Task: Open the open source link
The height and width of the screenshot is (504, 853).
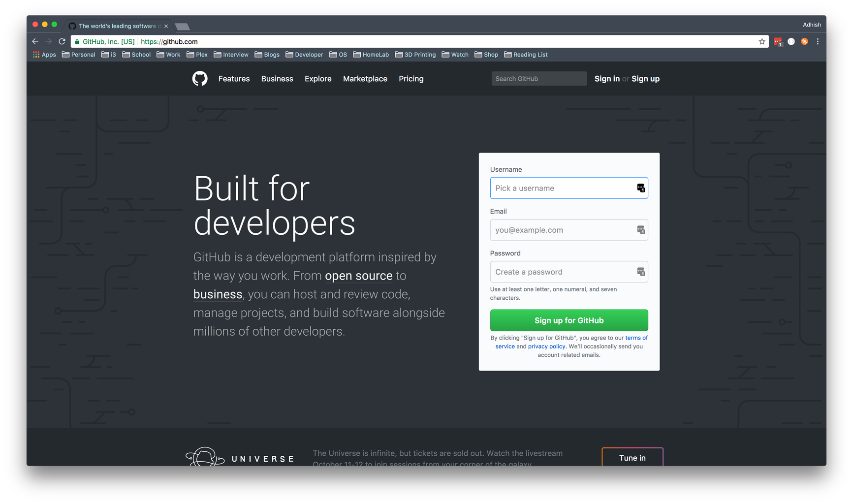Action: point(359,276)
